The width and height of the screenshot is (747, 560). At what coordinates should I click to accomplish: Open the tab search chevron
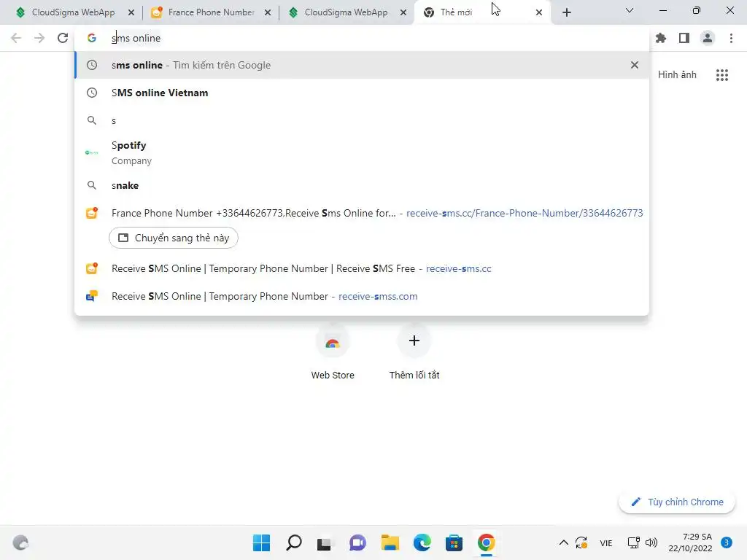pos(630,10)
